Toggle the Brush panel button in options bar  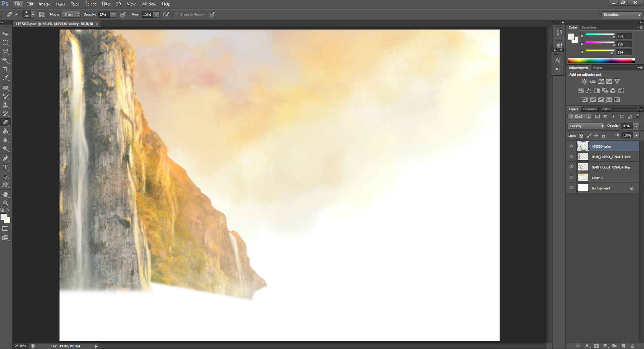tap(41, 14)
